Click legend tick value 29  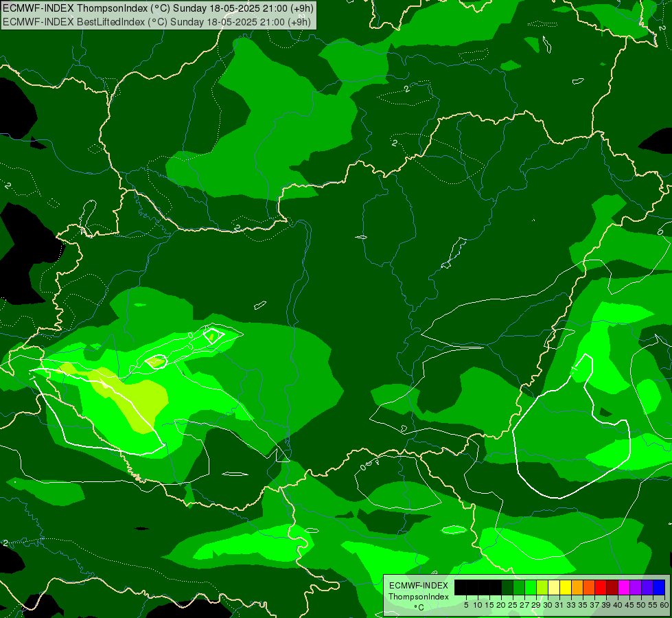click(536, 605)
